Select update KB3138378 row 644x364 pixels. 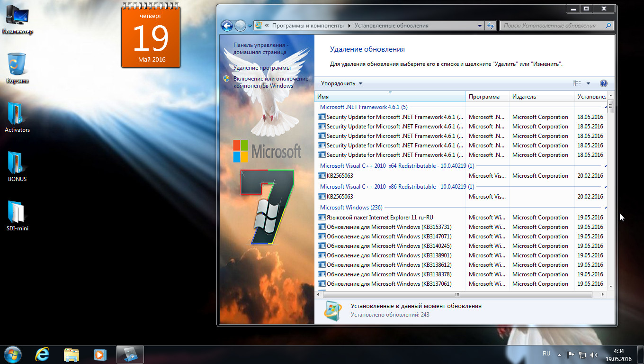[461, 274]
